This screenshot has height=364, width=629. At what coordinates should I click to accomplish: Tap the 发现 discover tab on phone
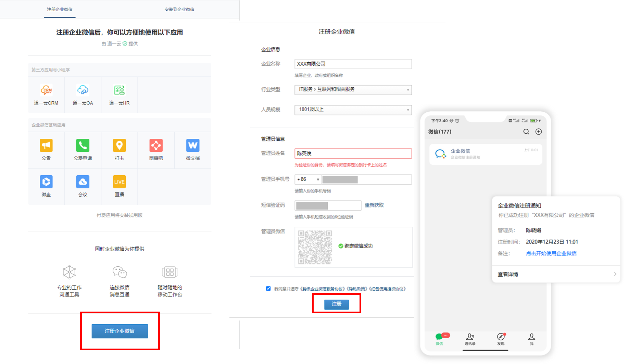click(x=501, y=339)
